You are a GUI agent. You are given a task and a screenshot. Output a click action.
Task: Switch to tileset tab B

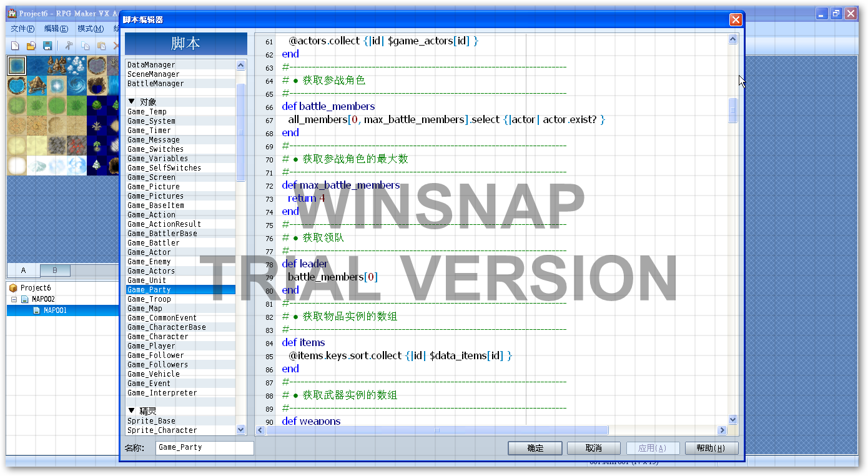pos(55,270)
